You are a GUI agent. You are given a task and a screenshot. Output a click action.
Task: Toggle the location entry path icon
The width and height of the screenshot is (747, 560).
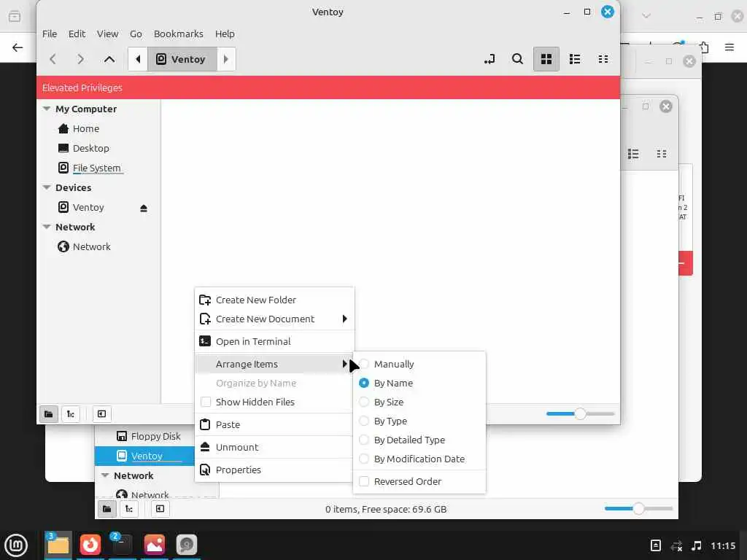(x=489, y=59)
